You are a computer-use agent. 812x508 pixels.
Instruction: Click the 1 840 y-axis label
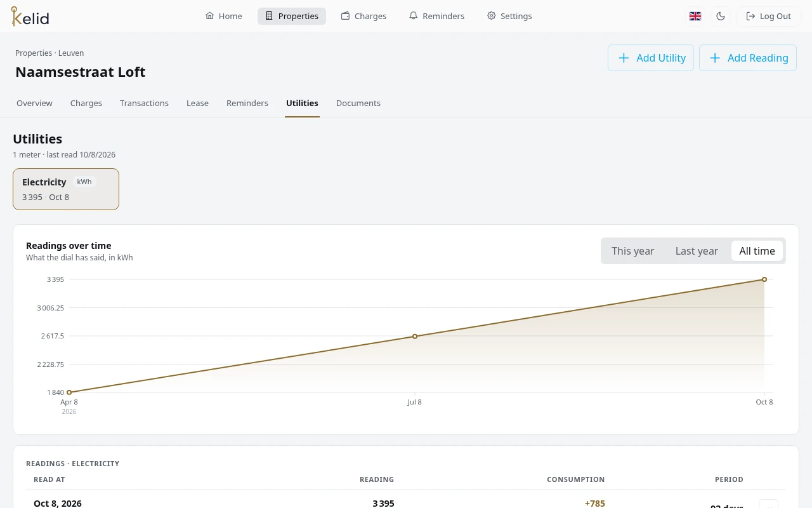click(55, 392)
